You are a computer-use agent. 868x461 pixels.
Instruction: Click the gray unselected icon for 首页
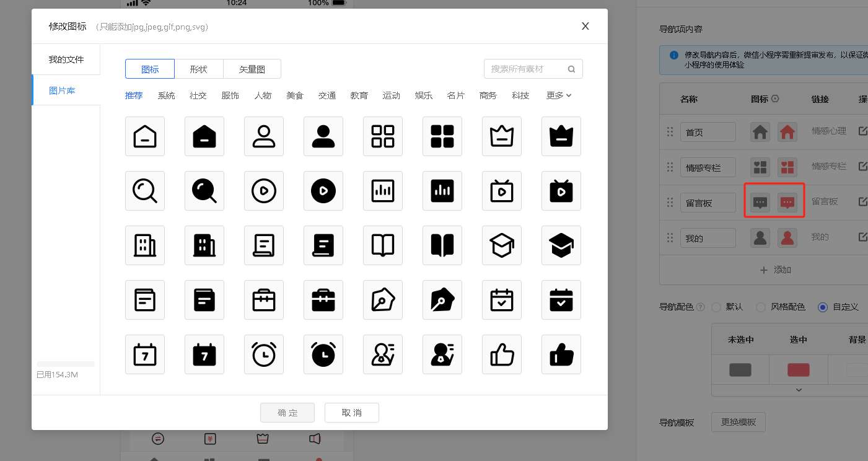760,132
